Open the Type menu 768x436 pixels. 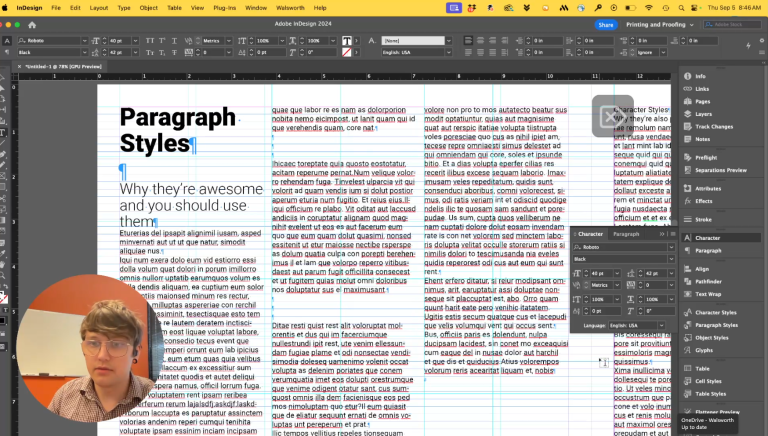[124, 8]
